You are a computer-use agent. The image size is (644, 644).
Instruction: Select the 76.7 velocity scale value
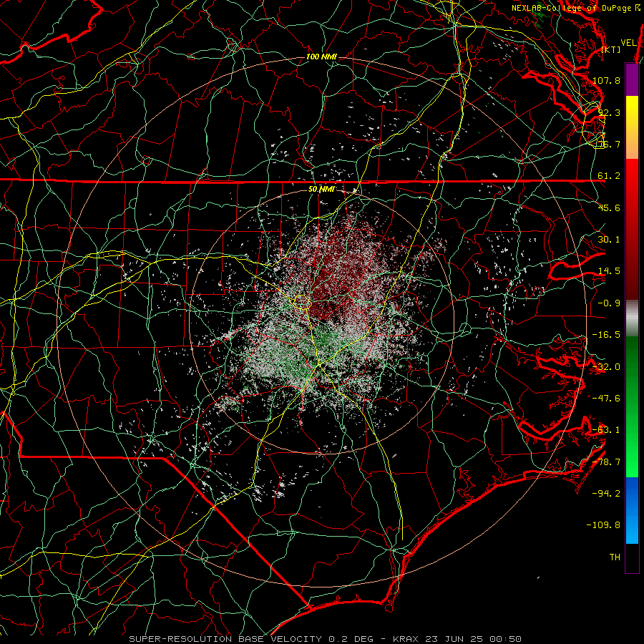[x=609, y=144]
